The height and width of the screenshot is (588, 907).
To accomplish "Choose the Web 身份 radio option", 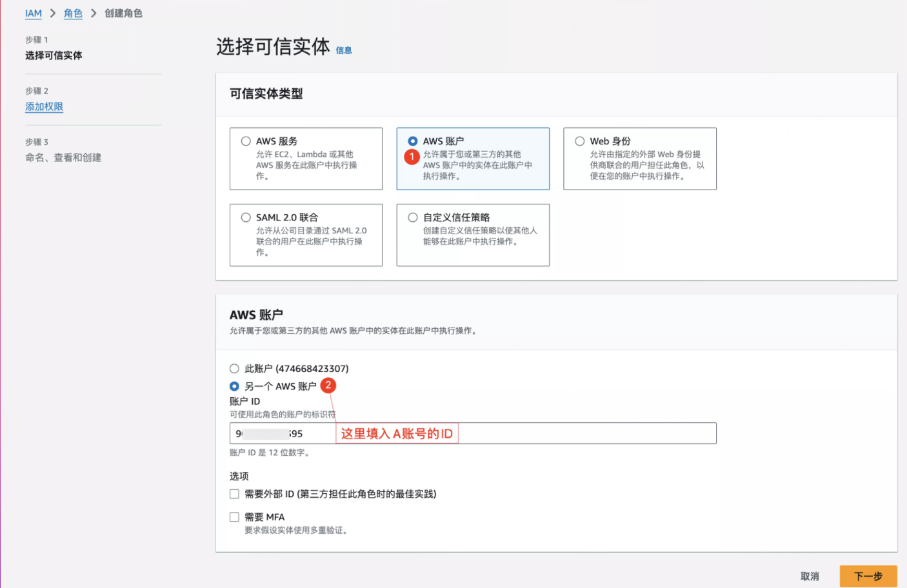I will coord(580,141).
